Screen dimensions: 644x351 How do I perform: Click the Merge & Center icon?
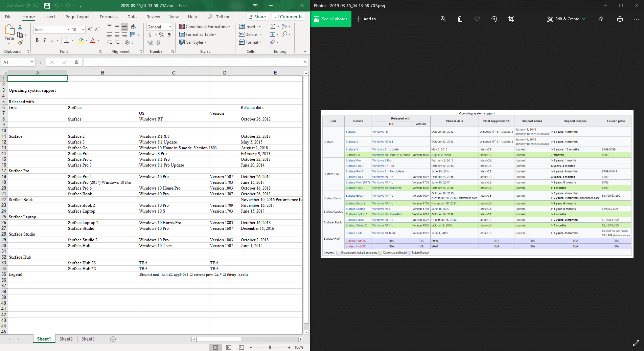coord(133,35)
